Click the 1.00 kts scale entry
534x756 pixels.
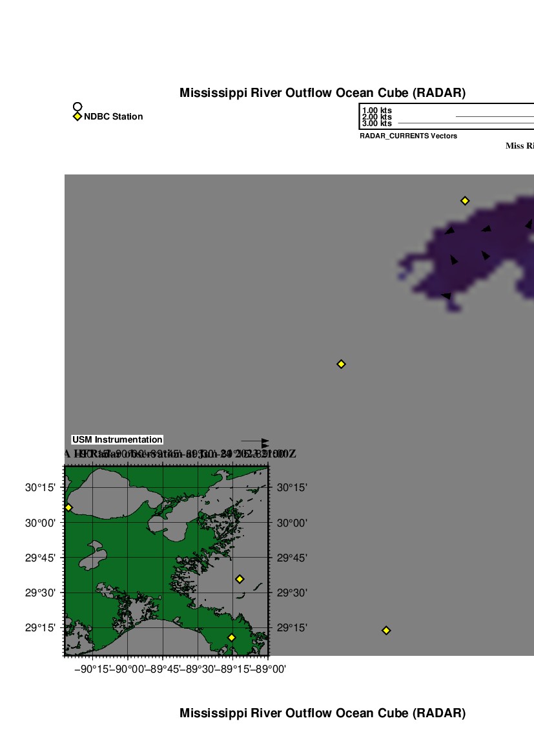[376, 110]
